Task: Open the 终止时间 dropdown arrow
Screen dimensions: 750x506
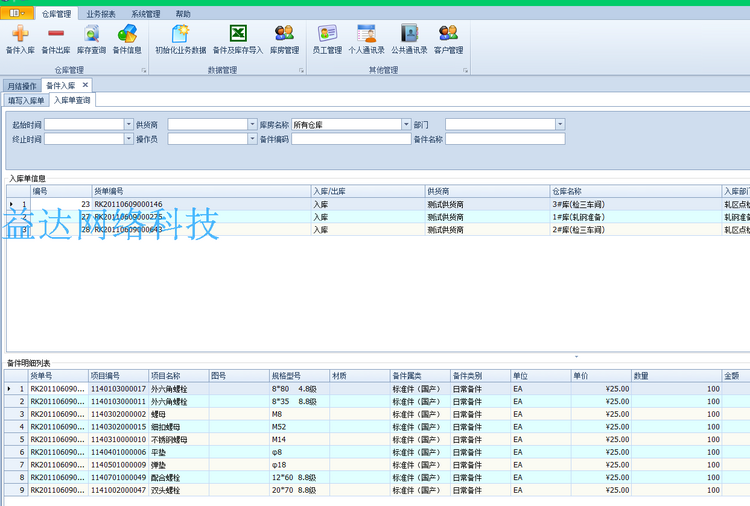Action: [x=129, y=139]
